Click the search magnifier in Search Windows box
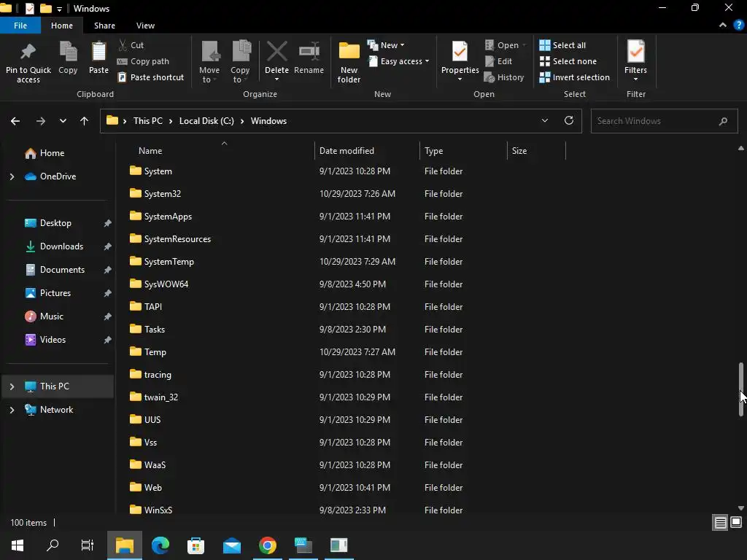The width and height of the screenshot is (747, 560). pyautogui.click(x=723, y=121)
